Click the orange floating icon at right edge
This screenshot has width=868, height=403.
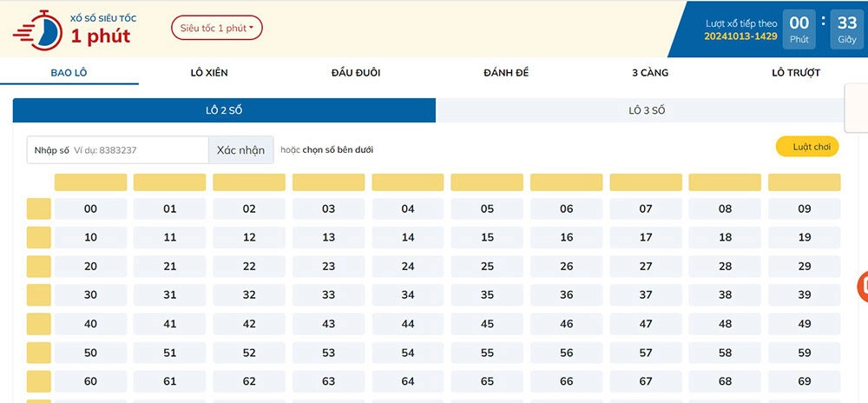863,287
